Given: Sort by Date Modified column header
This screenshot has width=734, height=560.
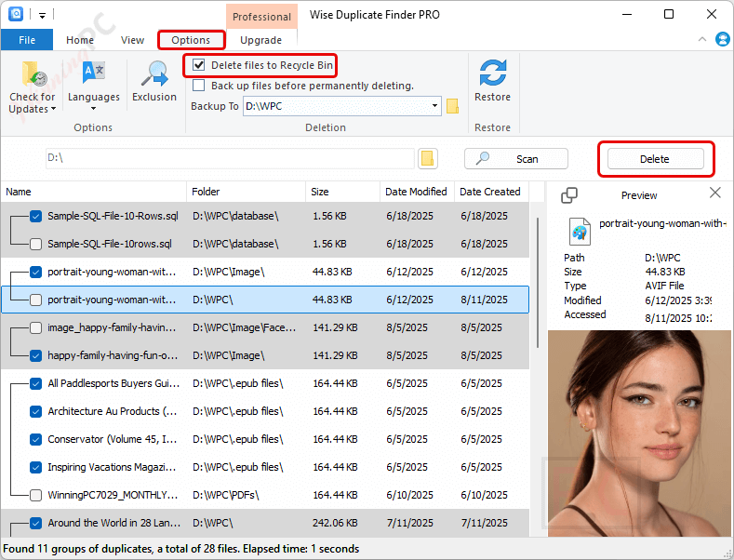Looking at the screenshot, I should (x=417, y=192).
